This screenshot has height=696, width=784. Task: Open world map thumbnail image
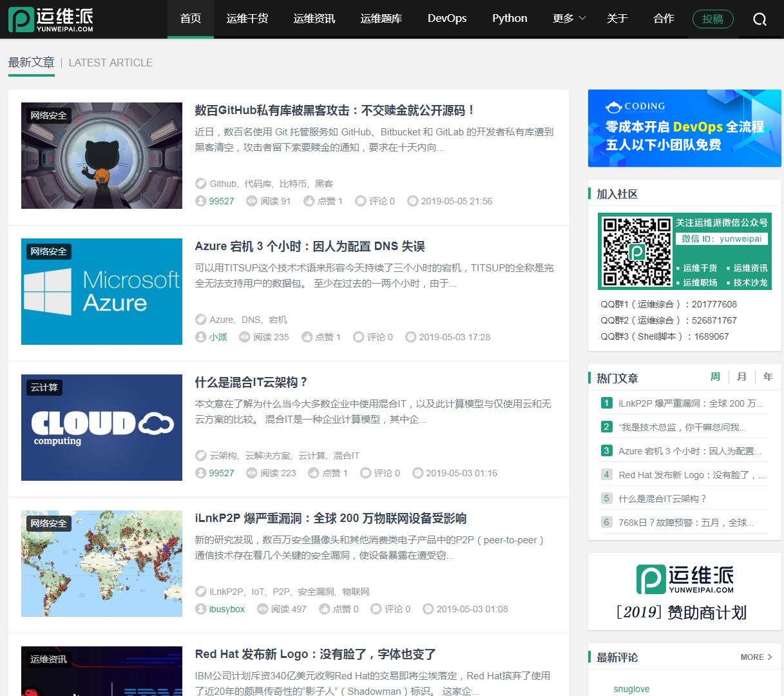click(102, 563)
